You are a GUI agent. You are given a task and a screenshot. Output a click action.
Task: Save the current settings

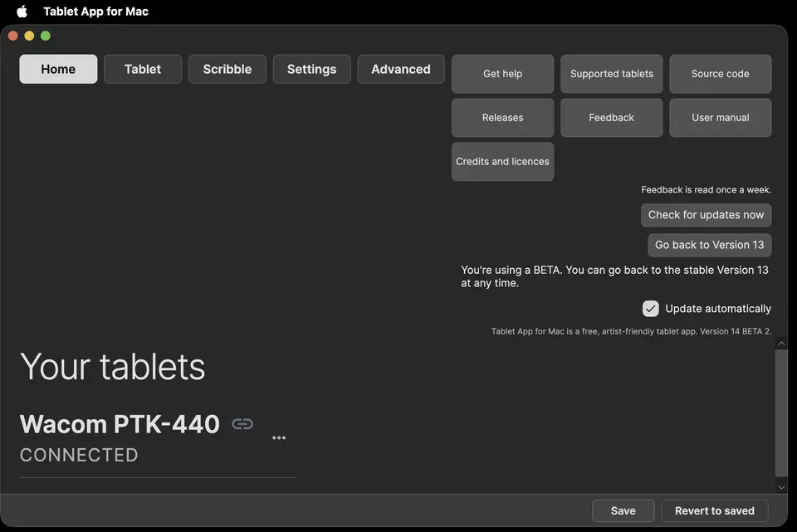pyautogui.click(x=623, y=510)
